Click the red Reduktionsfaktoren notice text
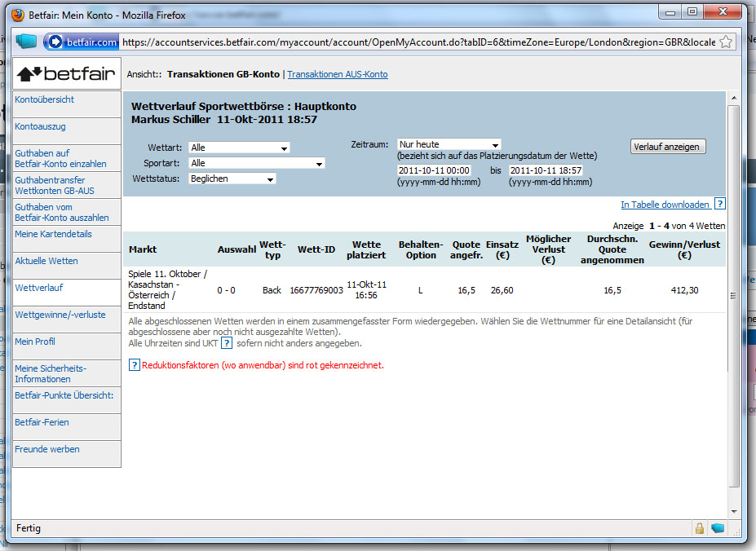 tap(263, 365)
